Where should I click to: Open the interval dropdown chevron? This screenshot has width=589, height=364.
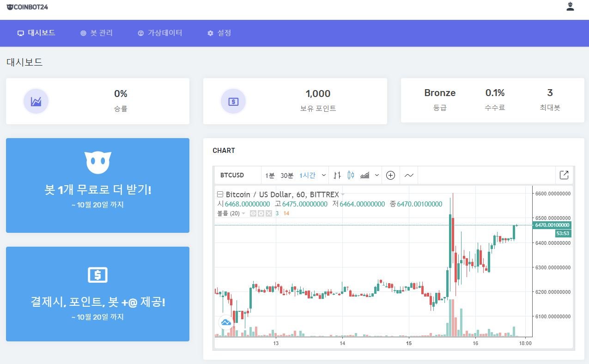click(x=323, y=175)
